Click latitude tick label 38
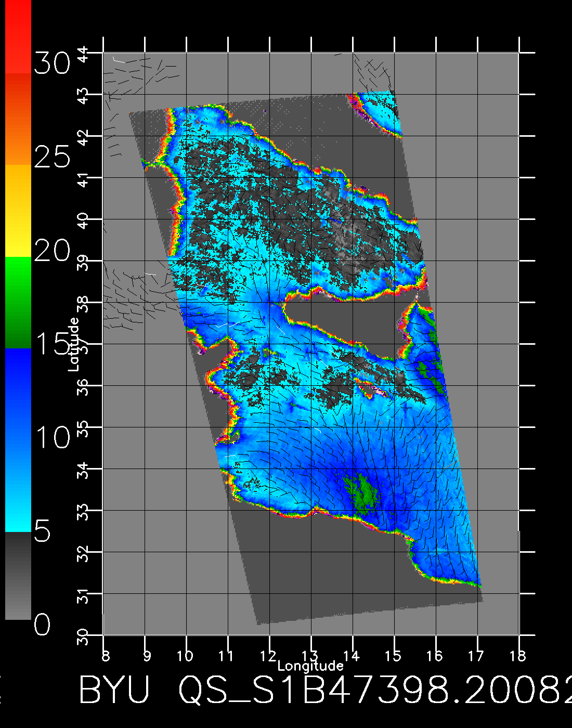The width and height of the screenshot is (572, 728). (x=83, y=303)
